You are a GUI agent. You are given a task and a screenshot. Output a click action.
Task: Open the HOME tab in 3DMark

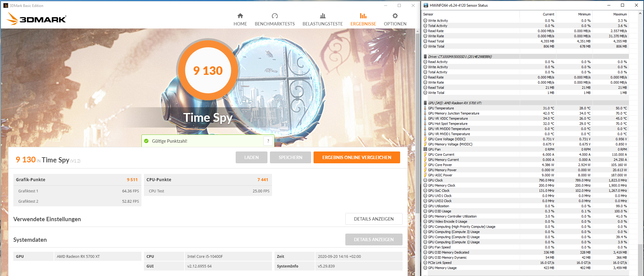click(x=240, y=19)
